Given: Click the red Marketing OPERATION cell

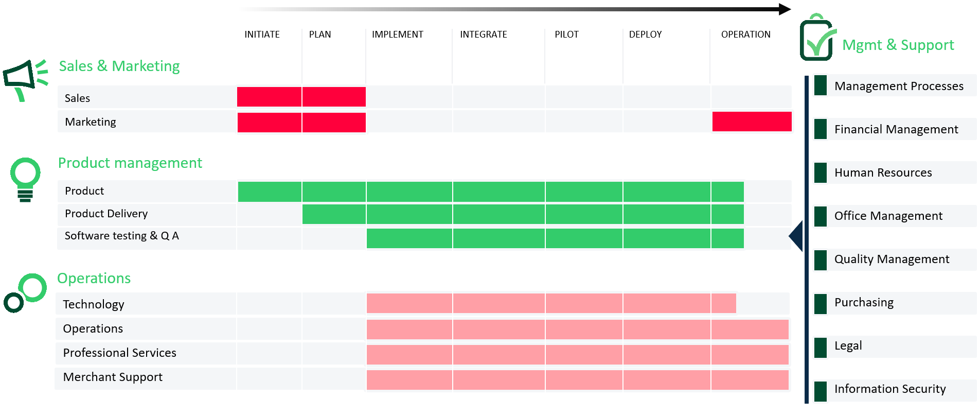Looking at the screenshot, I should point(752,122).
